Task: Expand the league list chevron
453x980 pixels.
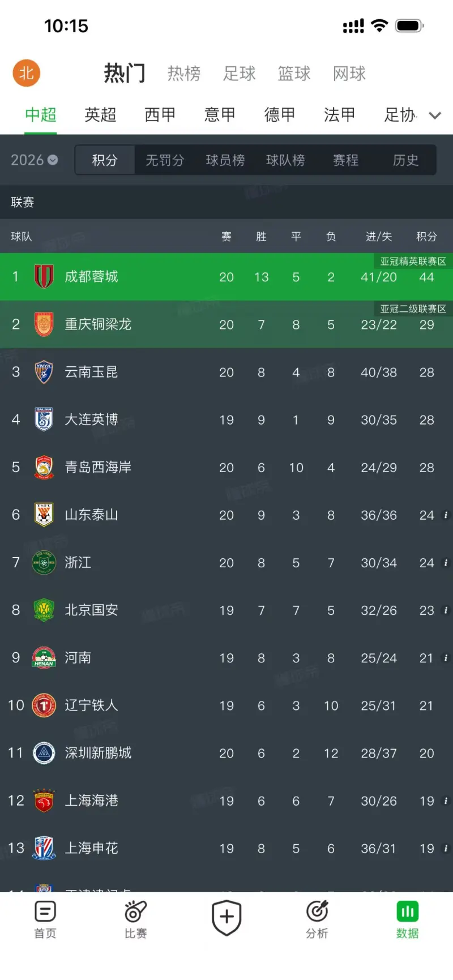Action: point(435,115)
